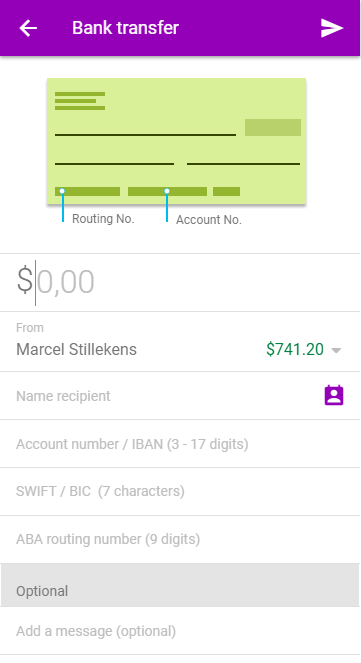Click the Account number / IBAN field
361x663 pixels.
pos(180,444)
